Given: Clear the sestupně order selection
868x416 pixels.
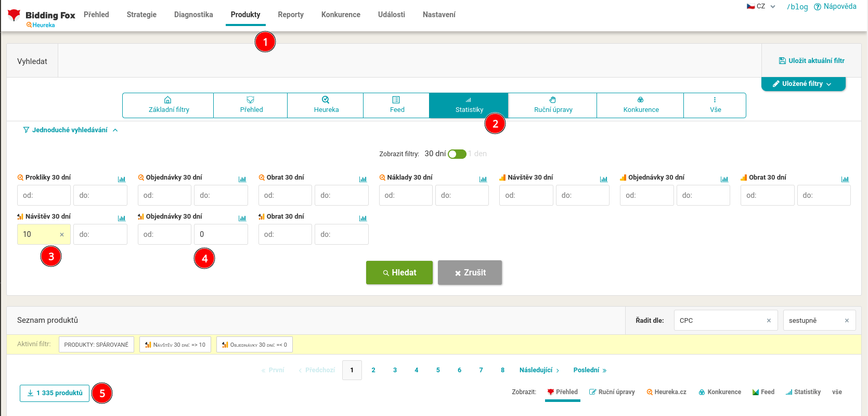Looking at the screenshot, I should pos(847,321).
